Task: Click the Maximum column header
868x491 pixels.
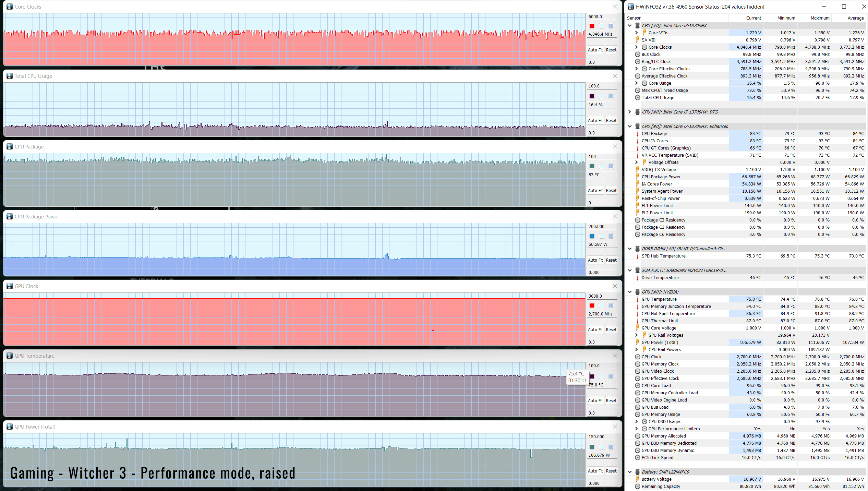Action: (815, 18)
